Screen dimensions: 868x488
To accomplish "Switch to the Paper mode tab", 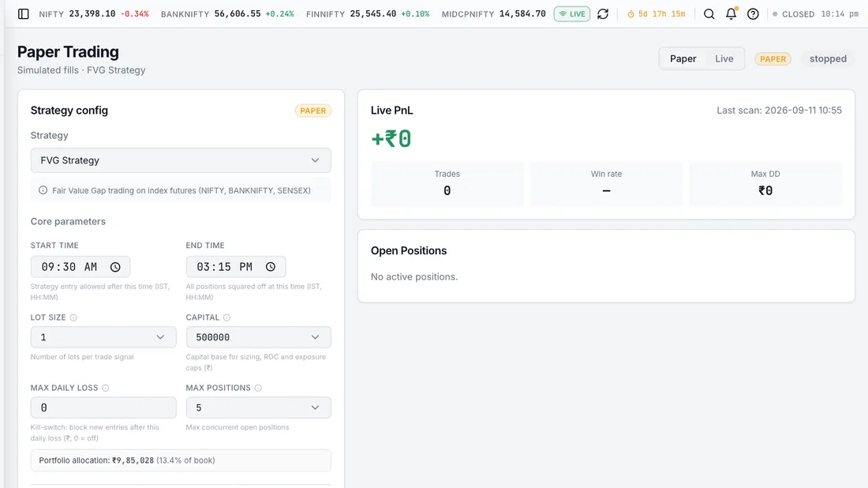I will pyautogui.click(x=683, y=58).
